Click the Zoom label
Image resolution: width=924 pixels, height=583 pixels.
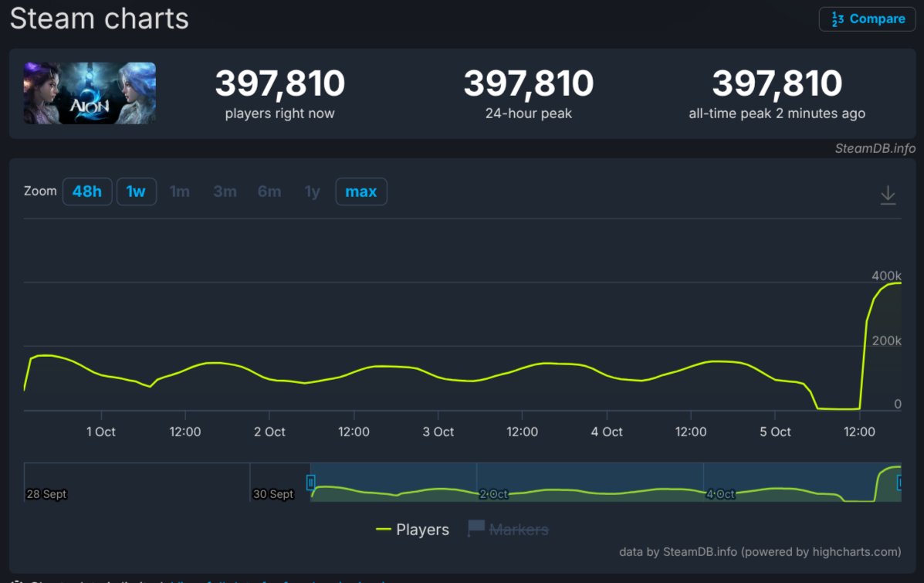coord(40,191)
